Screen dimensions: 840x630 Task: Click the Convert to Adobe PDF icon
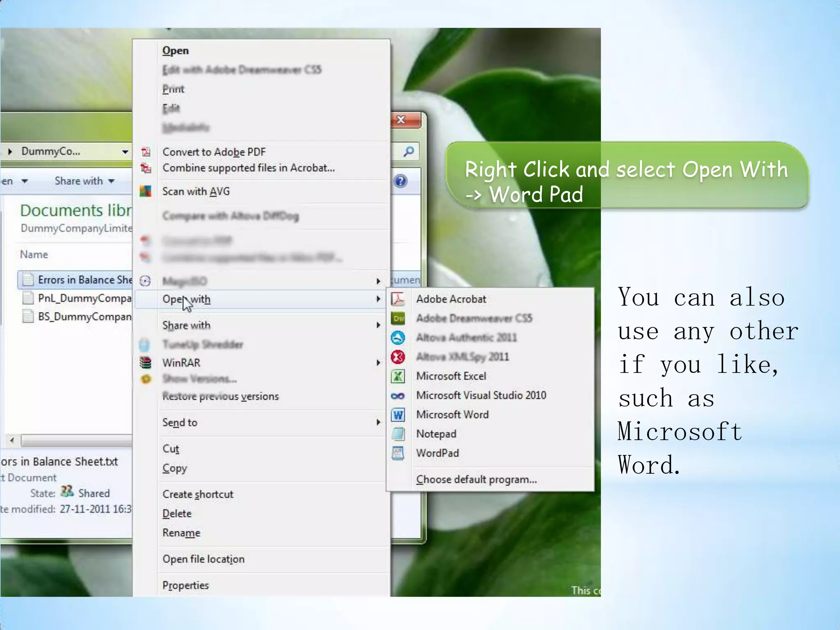click(x=146, y=152)
